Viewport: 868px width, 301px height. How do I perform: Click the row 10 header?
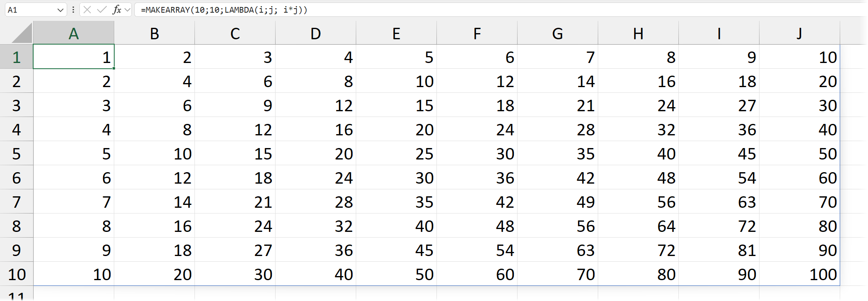coord(16,274)
